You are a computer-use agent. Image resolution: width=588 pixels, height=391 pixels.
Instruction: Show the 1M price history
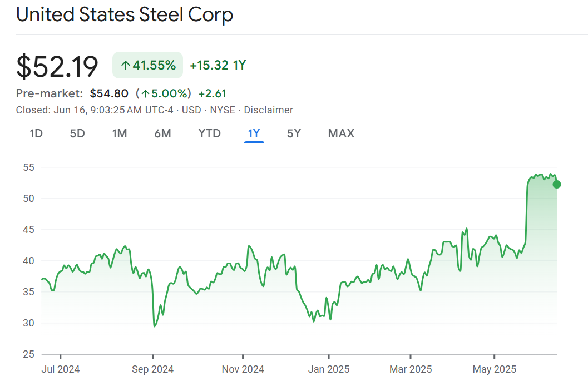(120, 133)
